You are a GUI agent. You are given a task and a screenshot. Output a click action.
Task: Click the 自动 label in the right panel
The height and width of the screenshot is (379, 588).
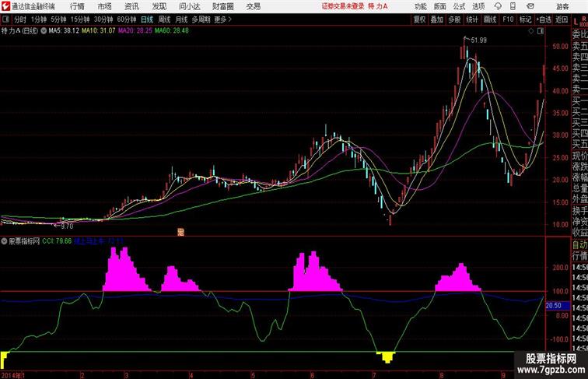coord(579,244)
